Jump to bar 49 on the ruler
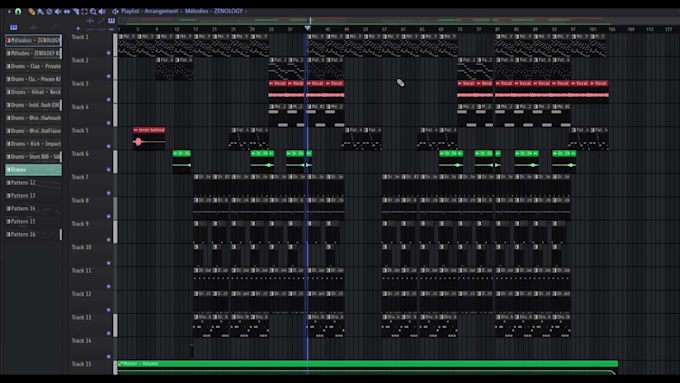 [x=347, y=29]
